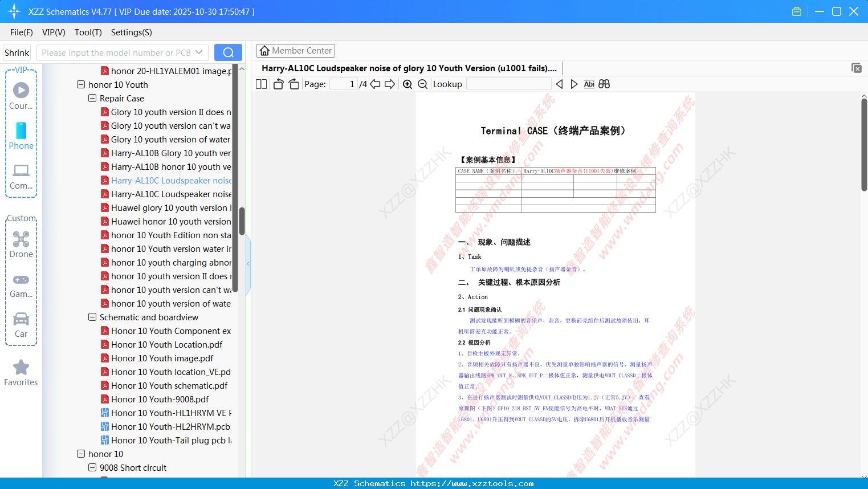Open Favorites star in sidebar
Image resolution: width=868 pixels, height=489 pixels.
(x=21, y=373)
